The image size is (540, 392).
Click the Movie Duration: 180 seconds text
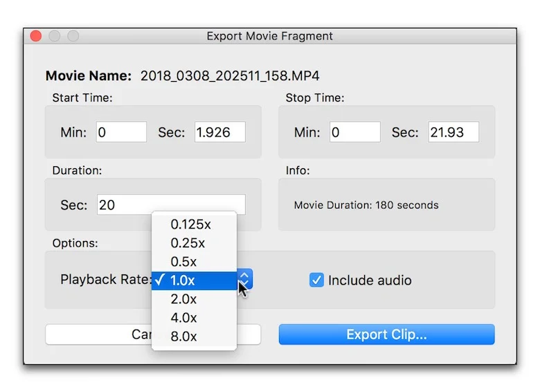point(366,205)
